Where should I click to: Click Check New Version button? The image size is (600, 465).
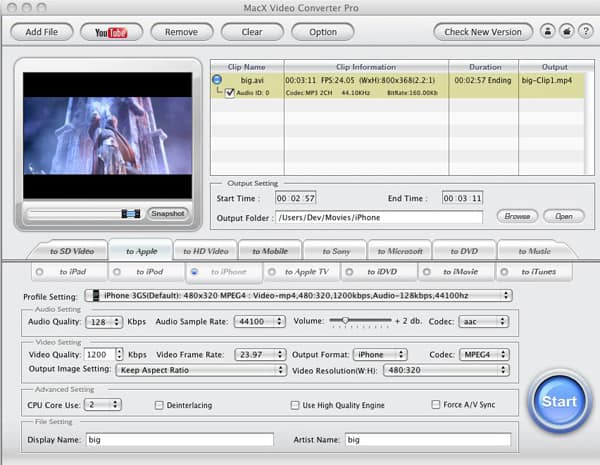pos(483,32)
